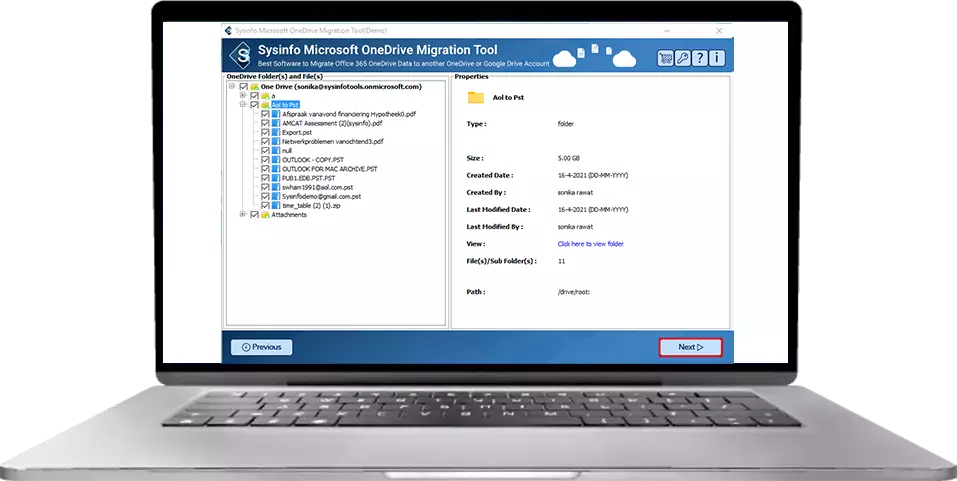This screenshot has width=957, height=481.
Task: Click the folder icon next to 'a'
Action: click(265, 96)
